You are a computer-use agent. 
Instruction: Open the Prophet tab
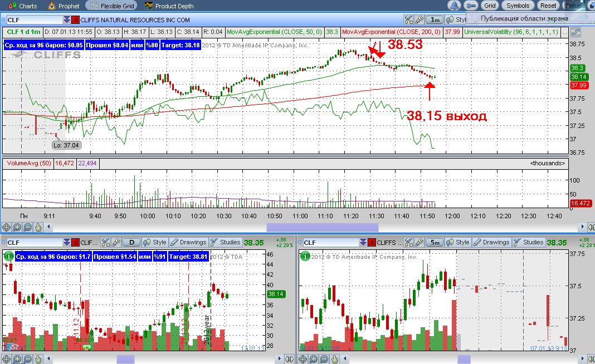[x=64, y=6]
